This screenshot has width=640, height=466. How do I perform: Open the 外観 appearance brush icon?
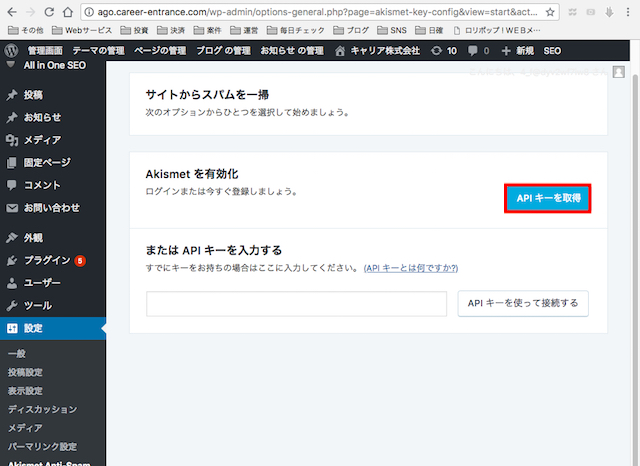tap(12, 238)
